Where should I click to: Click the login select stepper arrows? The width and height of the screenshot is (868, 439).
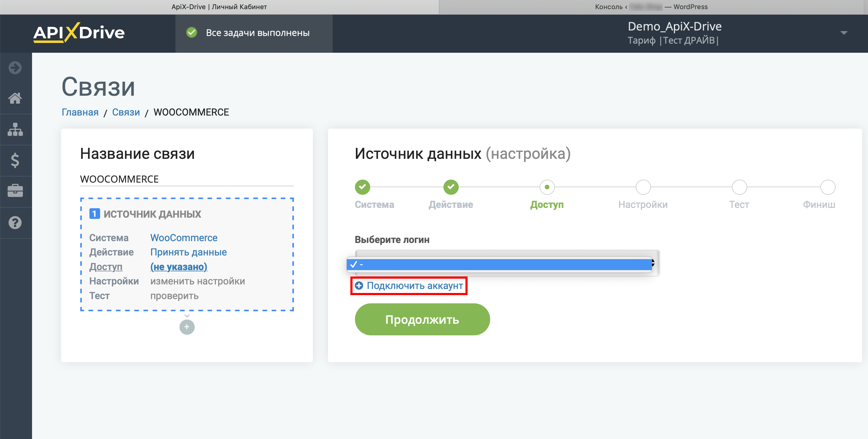coord(653,263)
